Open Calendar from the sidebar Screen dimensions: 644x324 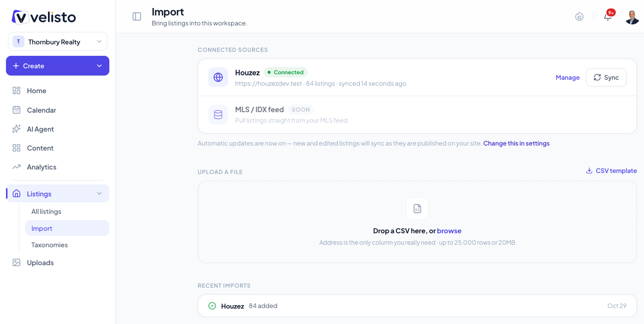57,110
